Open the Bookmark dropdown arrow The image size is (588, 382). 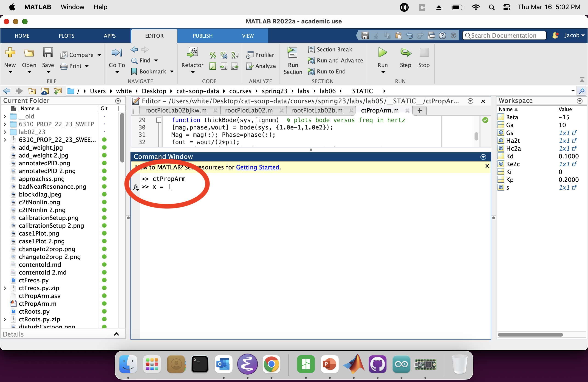172,72
